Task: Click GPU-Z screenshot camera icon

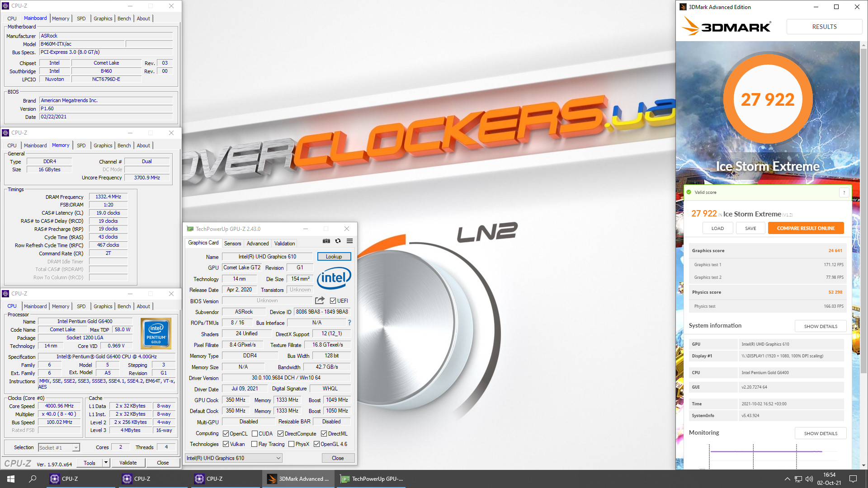Action: click(x=326, y=241)
